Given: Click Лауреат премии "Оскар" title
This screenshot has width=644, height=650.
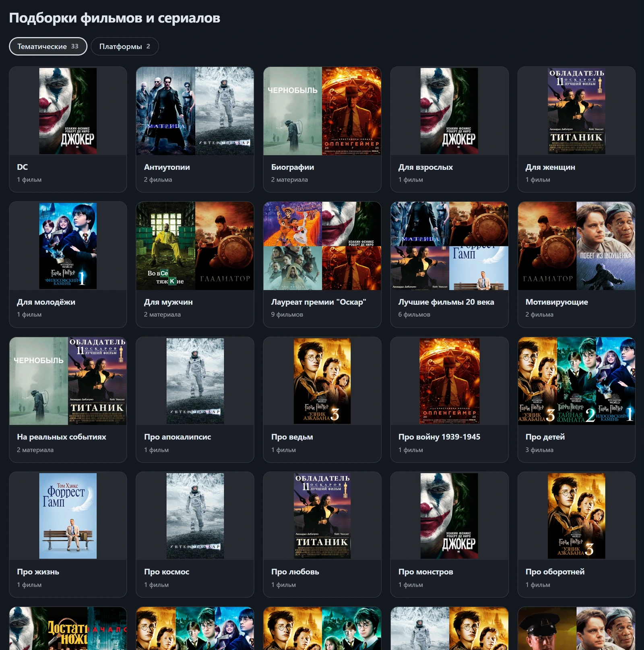Looking at the screenshot, I should click(318, 302).
